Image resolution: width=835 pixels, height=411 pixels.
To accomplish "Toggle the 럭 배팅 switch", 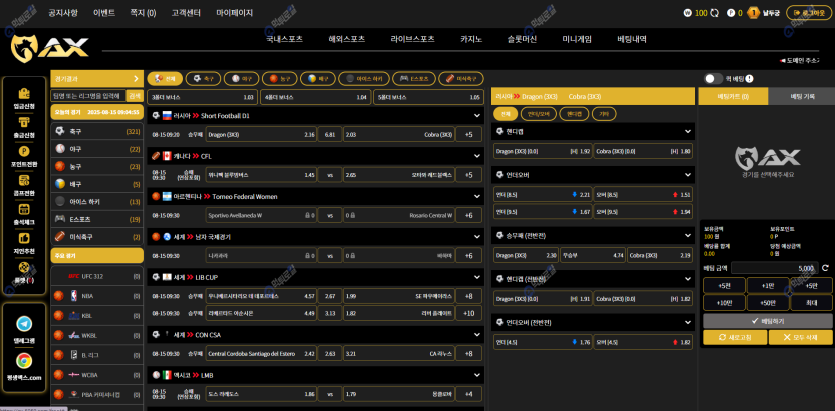I will [x=713, y=78].
